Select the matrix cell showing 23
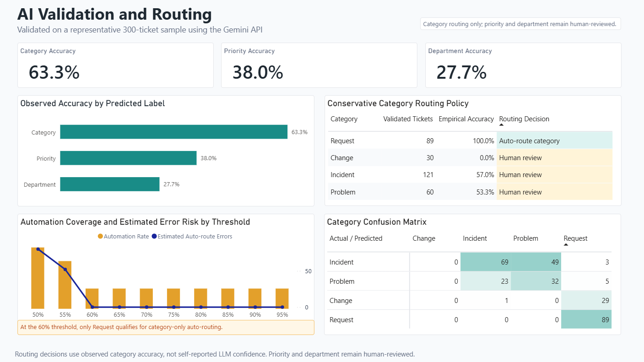This screenshot has height=362, width=644. click(x=486, y=281)
